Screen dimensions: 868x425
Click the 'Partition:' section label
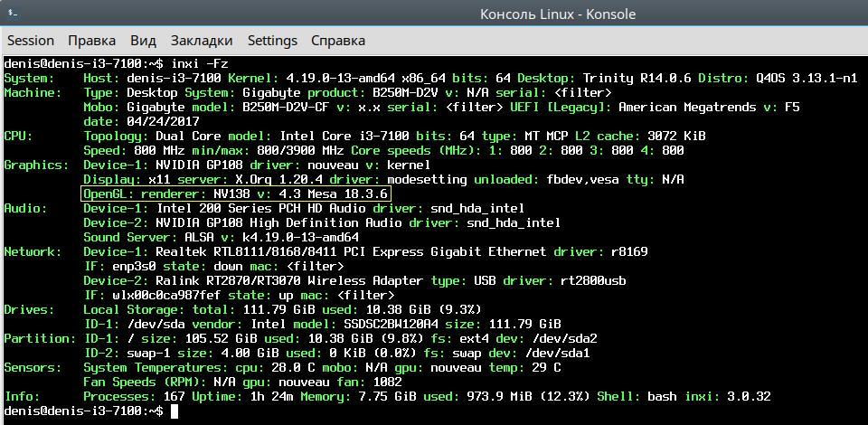tap(41, 338)
